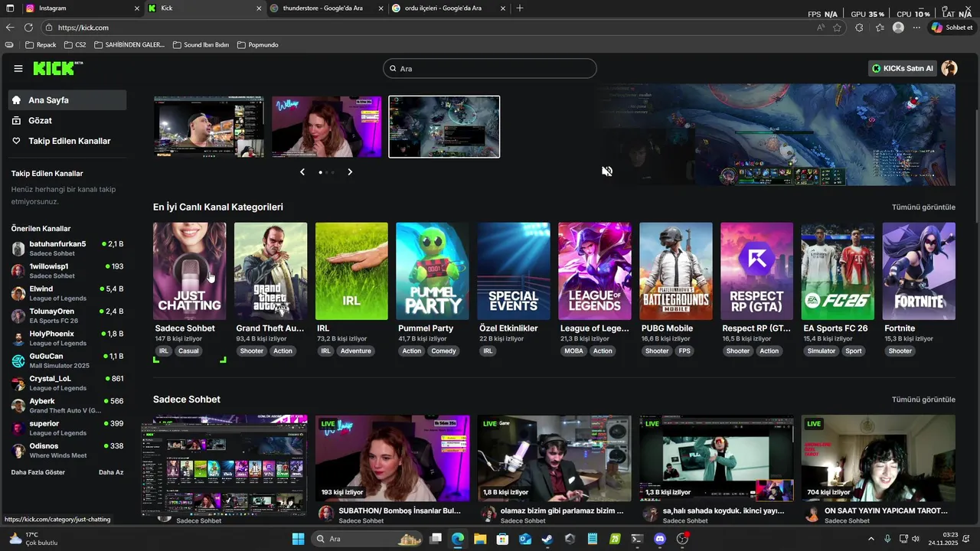The image size is (980, 551).
Task: Click the address bar showing kick.com
Action: click(429, 28)
